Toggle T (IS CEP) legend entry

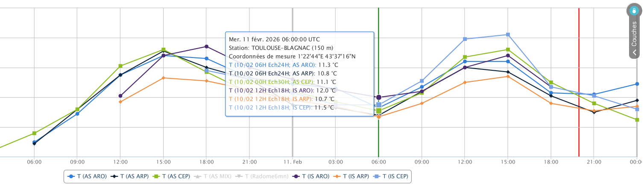point(391,176)
